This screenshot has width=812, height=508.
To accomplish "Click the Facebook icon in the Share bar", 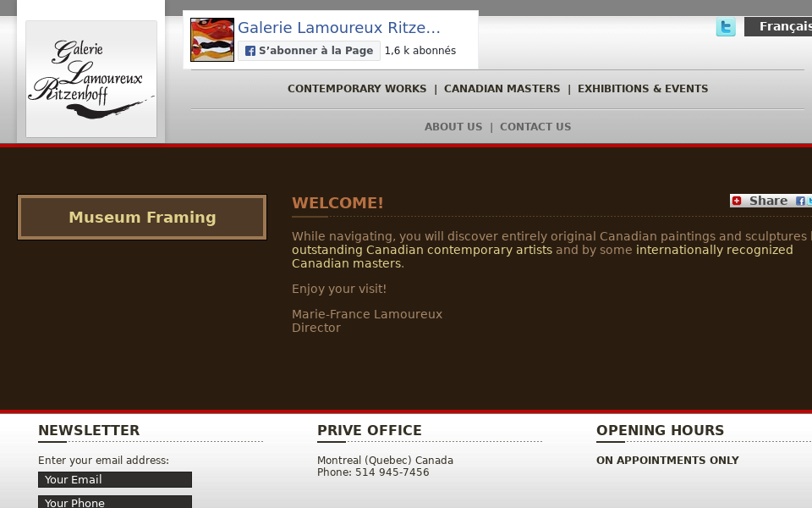I will tap(799, 201).
